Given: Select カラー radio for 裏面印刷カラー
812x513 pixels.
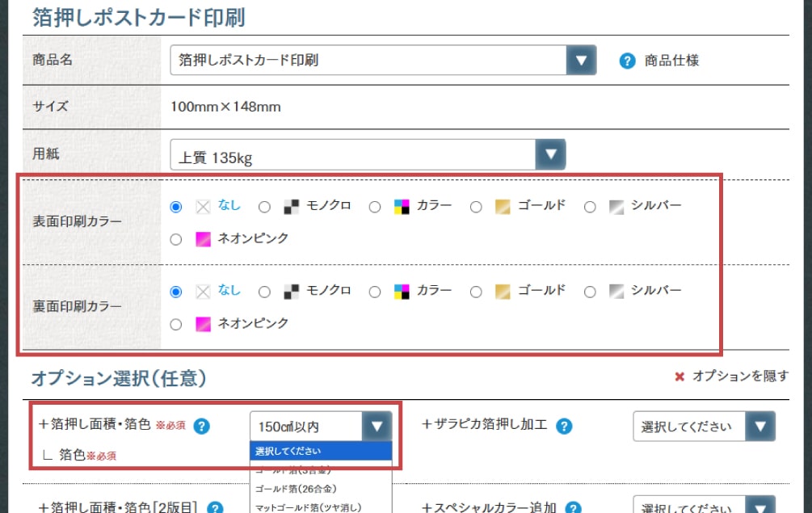Looking at the screenshot, I should point(375,292).
